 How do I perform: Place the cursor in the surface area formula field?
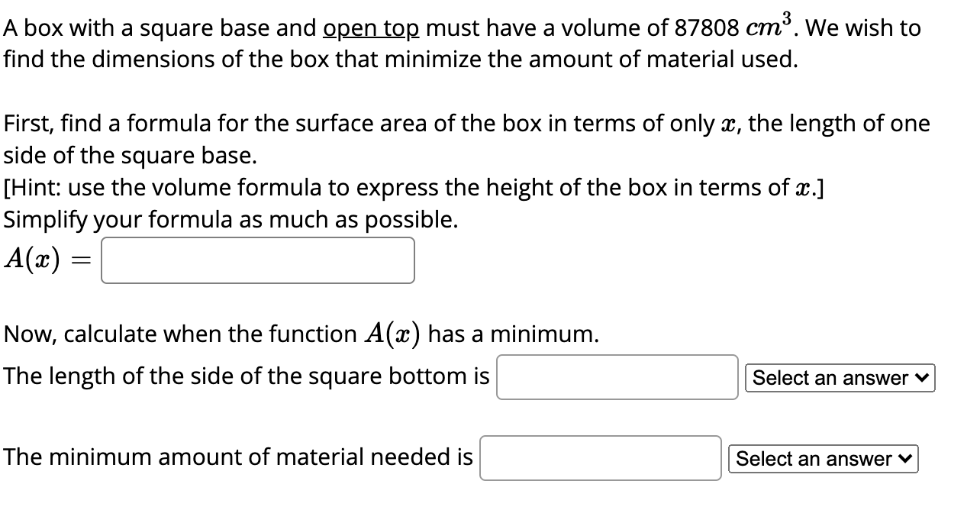click(x=257, y=260)
